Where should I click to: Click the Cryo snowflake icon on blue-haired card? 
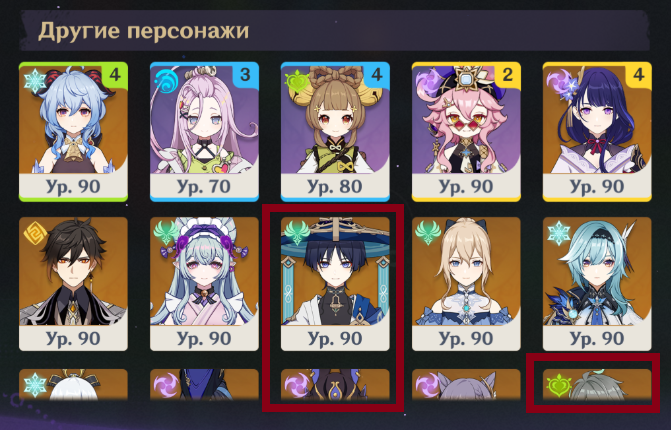[x=35, y=81]
